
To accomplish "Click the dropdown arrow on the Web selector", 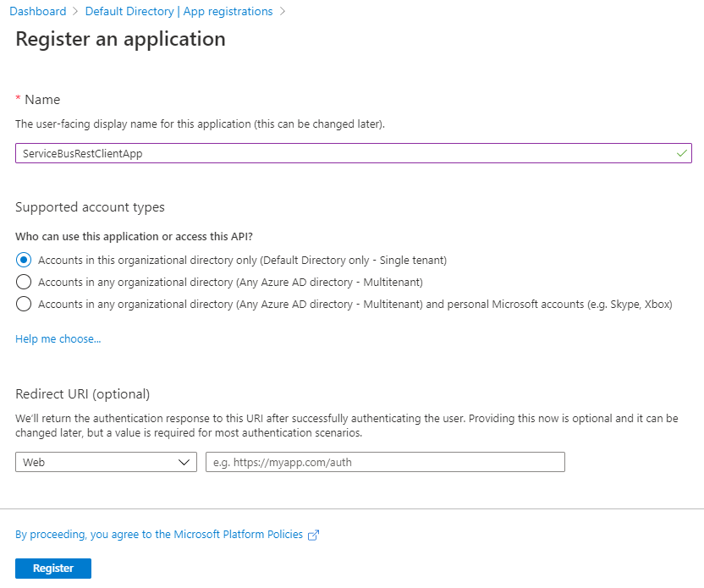I will 184,462.
